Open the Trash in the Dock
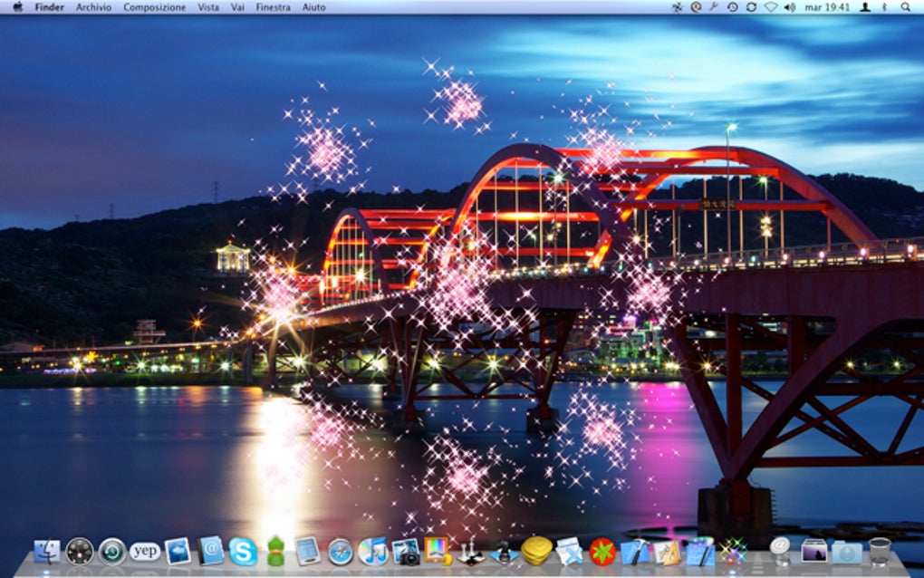This screenshot has width=924, height=578. (x=880, y=552)
